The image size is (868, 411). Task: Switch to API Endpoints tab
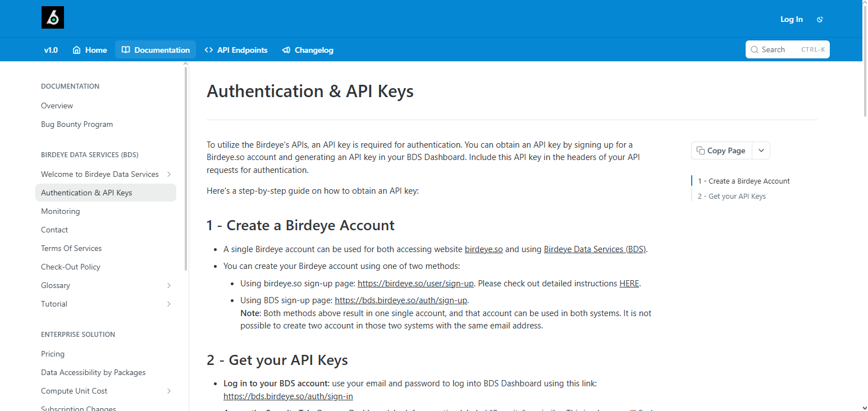coord(236,50)
